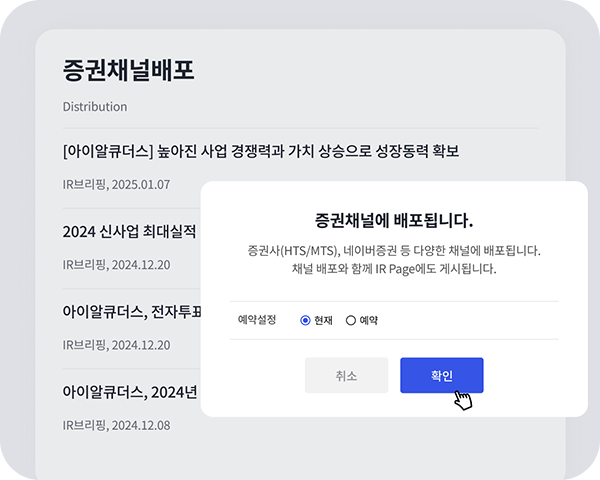Click the IR브리핑, 2025.01.07 date line
The image size is (600, 480).
pos(116,184)
